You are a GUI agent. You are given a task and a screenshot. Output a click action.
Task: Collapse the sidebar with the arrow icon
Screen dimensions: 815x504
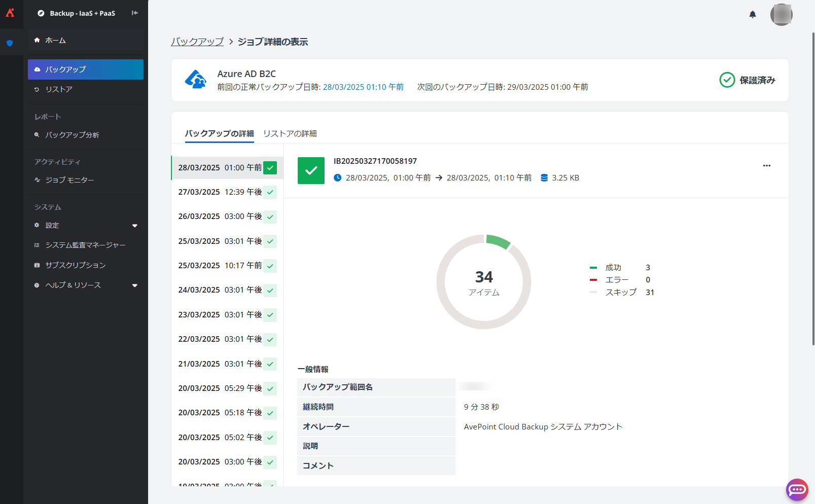[x=134, y=13]
